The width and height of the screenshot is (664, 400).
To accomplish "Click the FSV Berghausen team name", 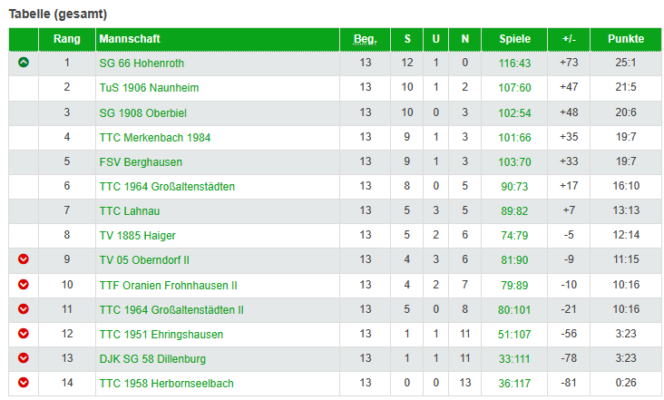I will click(x=141, y=162).
